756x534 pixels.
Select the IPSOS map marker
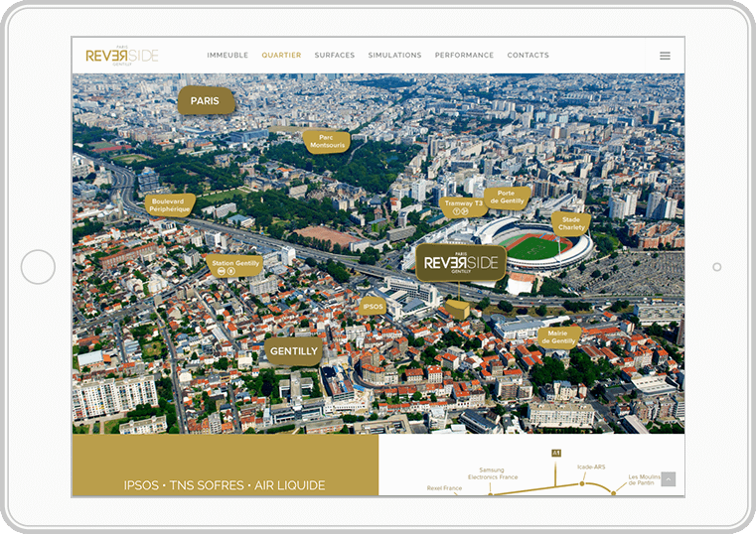pos(373,307)
